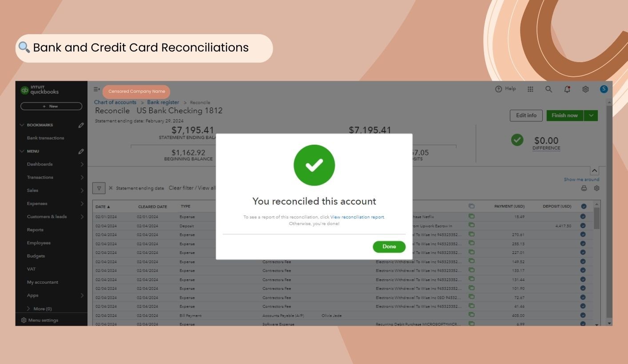The height and width of the screenshot is (364, 628).
Task: Remove the Statement ending date filter X
Action: point(111,188)
